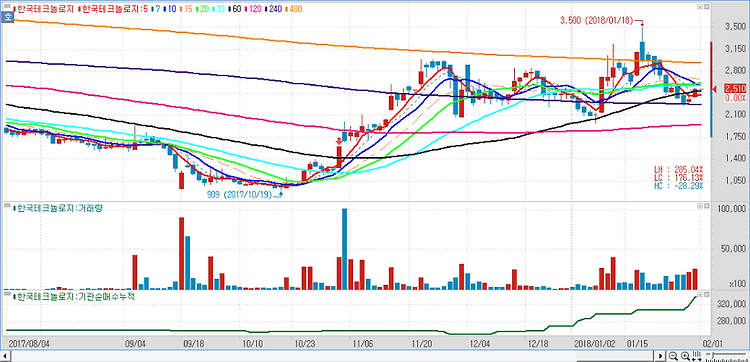This screenshot has width=750, height=362.
Task: Collapse the 거래량 volume panel button
Action: (x=700, y=206)
